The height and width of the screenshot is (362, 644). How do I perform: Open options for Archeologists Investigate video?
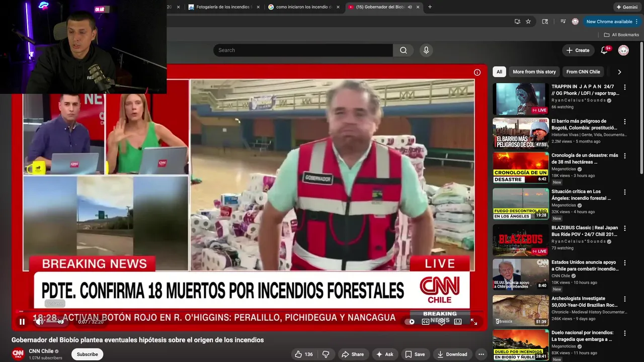tap(625, 299)
